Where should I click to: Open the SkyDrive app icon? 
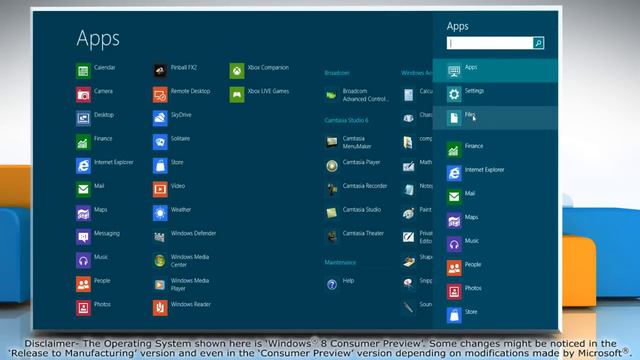[x=160, y=118]
